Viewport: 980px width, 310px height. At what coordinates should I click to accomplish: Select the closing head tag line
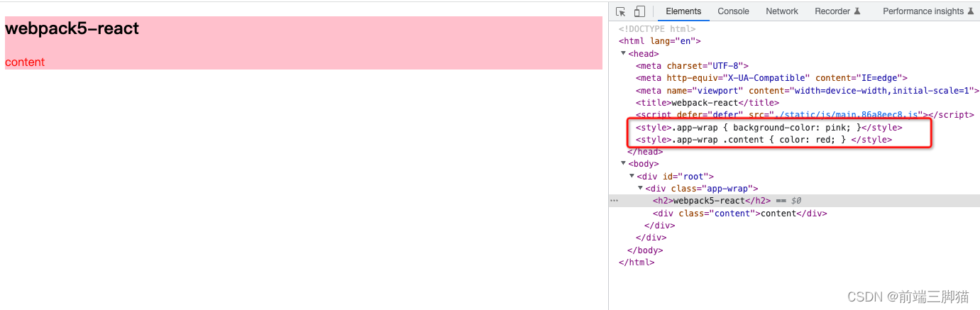(645, 152)
